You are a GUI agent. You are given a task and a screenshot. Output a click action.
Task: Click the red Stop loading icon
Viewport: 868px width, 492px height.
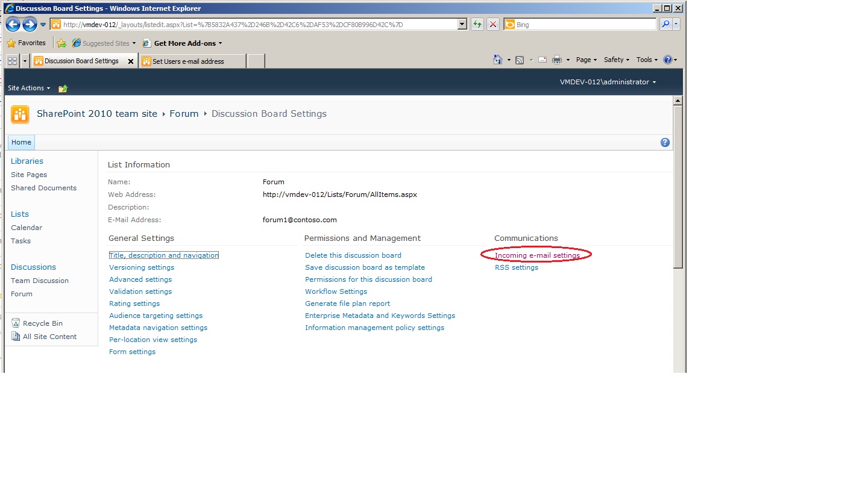point(493,25)
